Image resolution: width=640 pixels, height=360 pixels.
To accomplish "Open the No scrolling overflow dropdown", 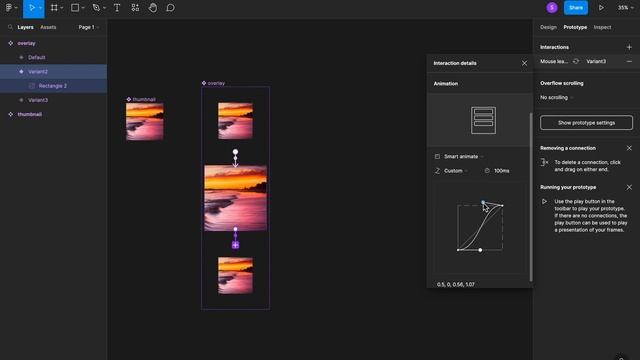I will pos(556,98).
